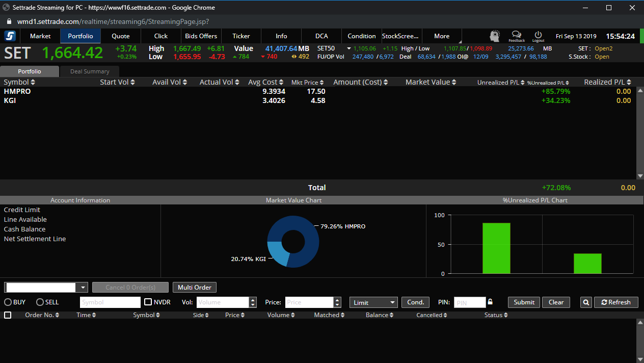The height and width of the screenshot is (363, 644).
Task: Open the SET50 index dropdown arrow
Action: [349, 48]
